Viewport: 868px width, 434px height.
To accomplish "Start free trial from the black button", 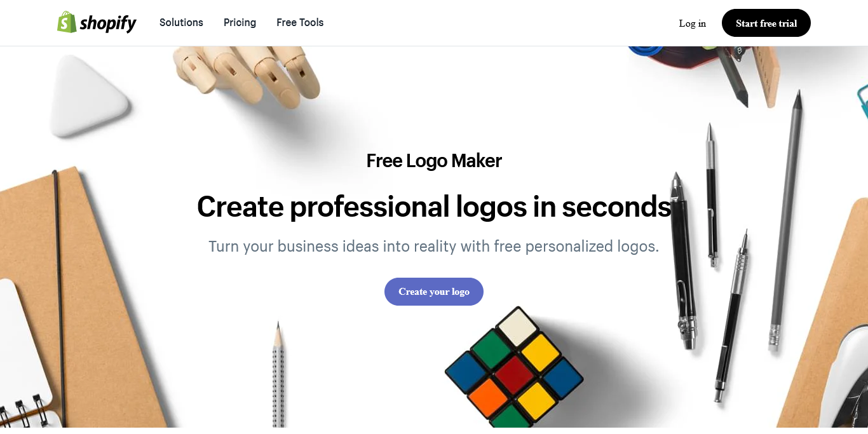I will (x=766, y=23).
